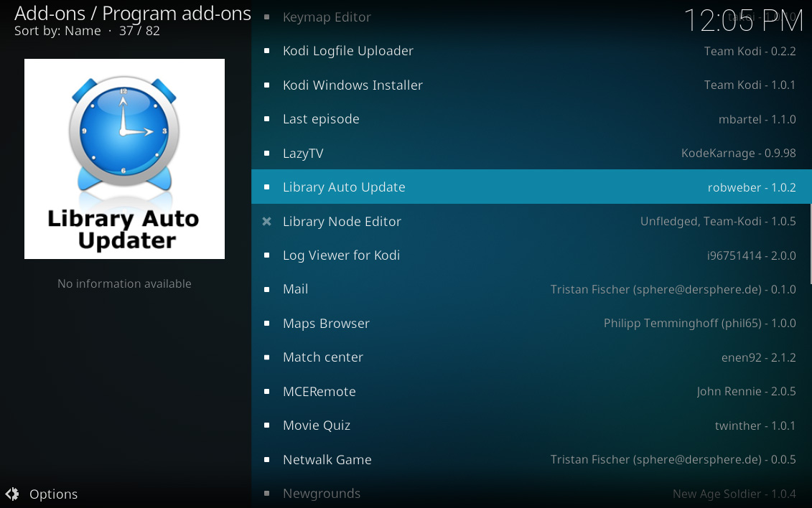Open the highlighted Library Auto Update entry
812x508 pixels.
click(531, 187)
